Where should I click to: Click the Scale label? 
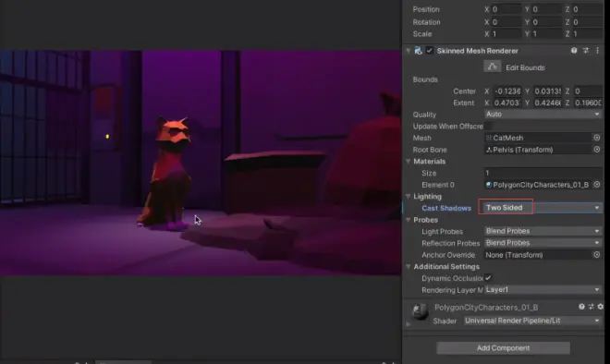pos(422,34)
